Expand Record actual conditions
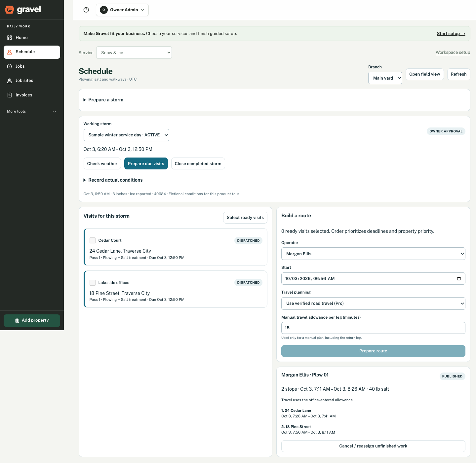This screenshot has width=476, height=463. coord(113,180)
